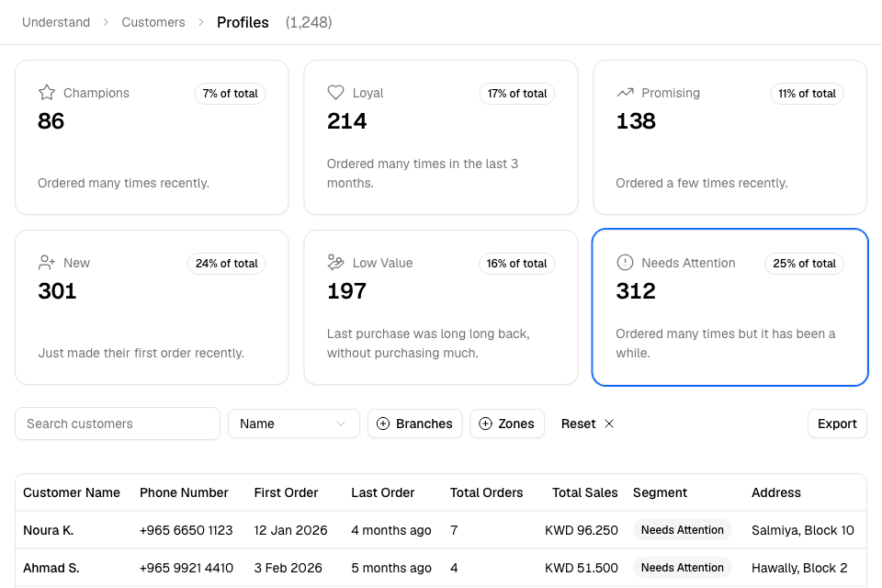This screenshot has width=882, height=588.
Task: Click the 312 Needs Attention count
Action: point(636,291)
